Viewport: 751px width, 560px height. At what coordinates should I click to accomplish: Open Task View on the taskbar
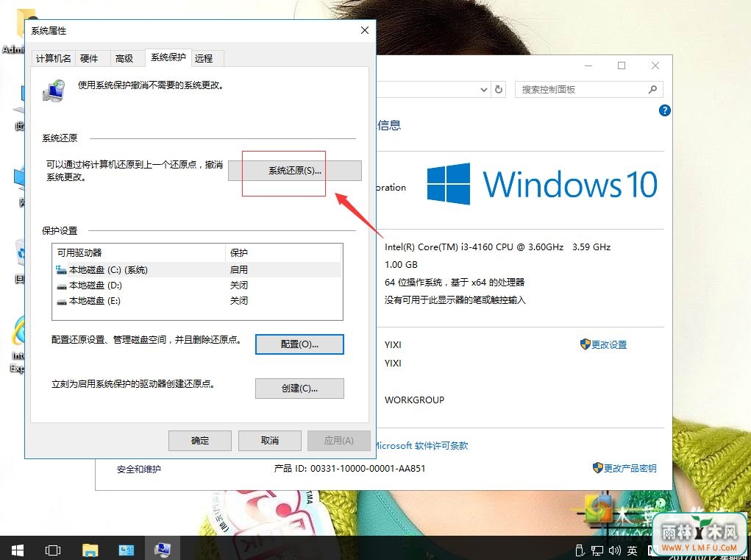tap(53, 550)
